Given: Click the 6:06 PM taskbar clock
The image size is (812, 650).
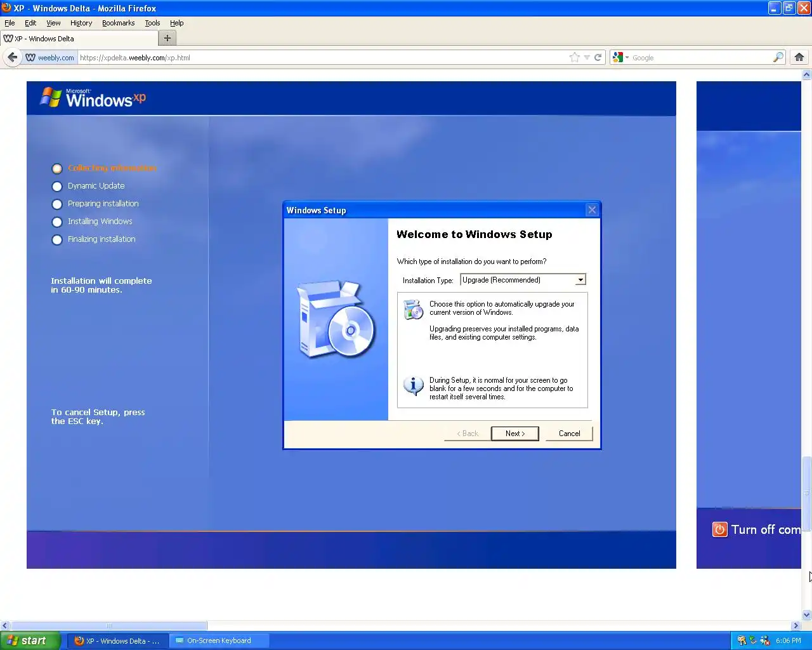Looking at the screenshot, I should point(789,640).
